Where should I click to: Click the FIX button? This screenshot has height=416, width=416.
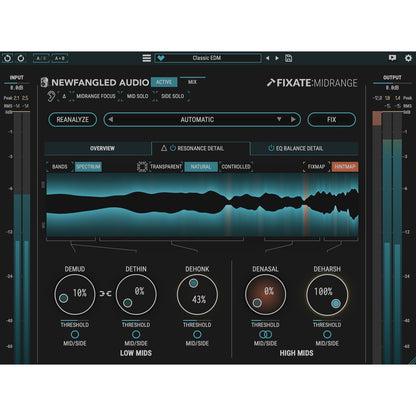point(331,120)
